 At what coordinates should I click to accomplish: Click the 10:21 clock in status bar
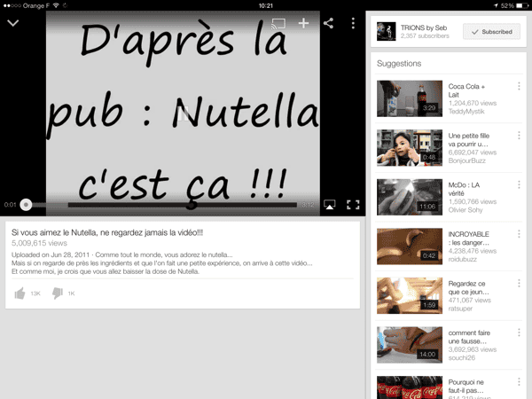click(x=266, y=5)
